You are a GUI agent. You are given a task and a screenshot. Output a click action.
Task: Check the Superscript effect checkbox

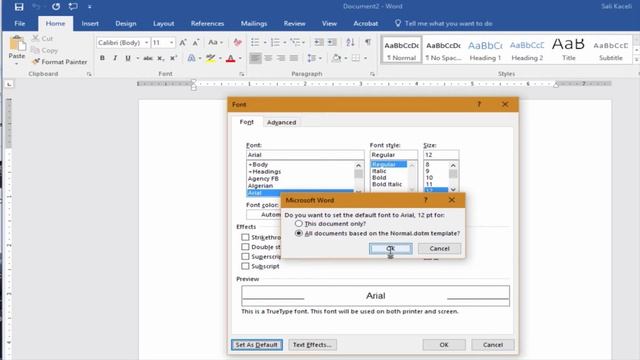245,256
